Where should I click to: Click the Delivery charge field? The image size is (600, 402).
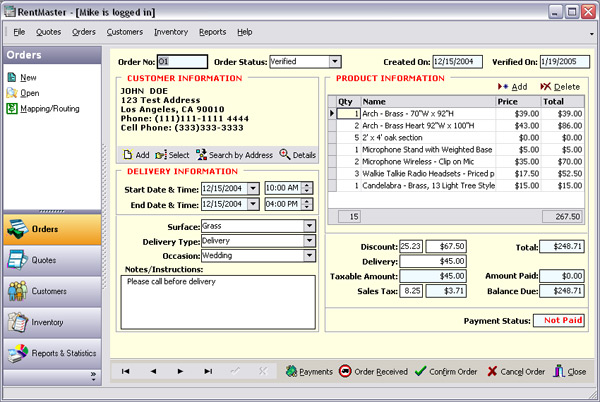(433, 261)
